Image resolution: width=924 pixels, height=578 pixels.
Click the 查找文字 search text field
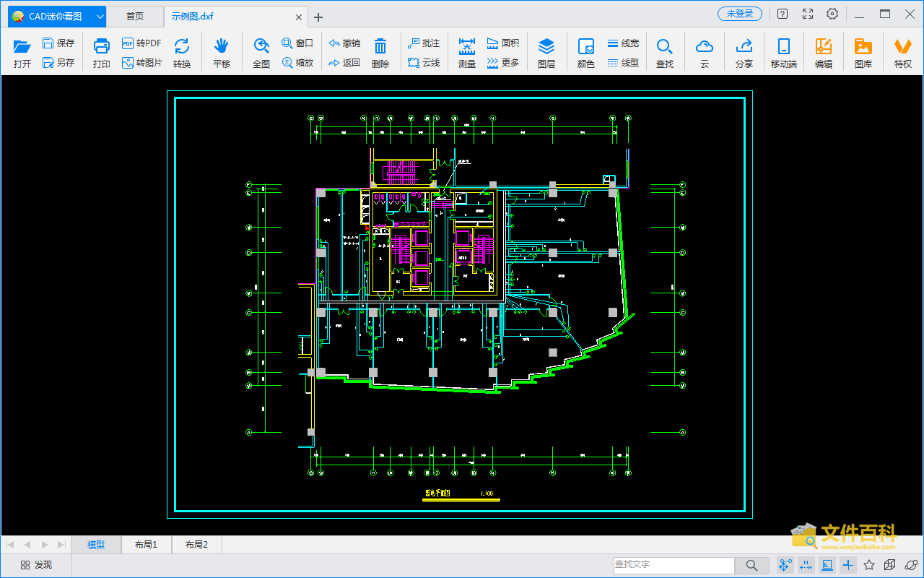pos(674,565)
